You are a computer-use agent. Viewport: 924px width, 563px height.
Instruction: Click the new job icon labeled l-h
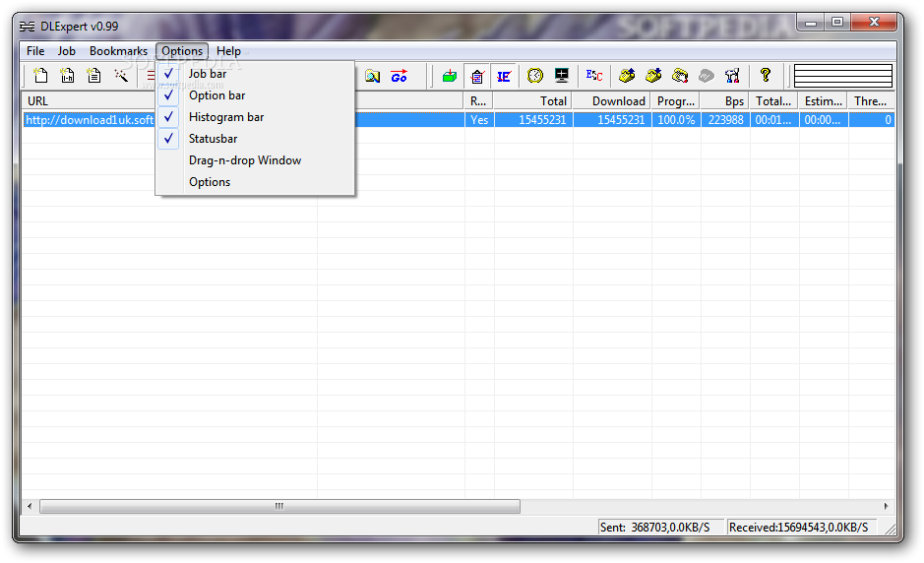[67, 76]
